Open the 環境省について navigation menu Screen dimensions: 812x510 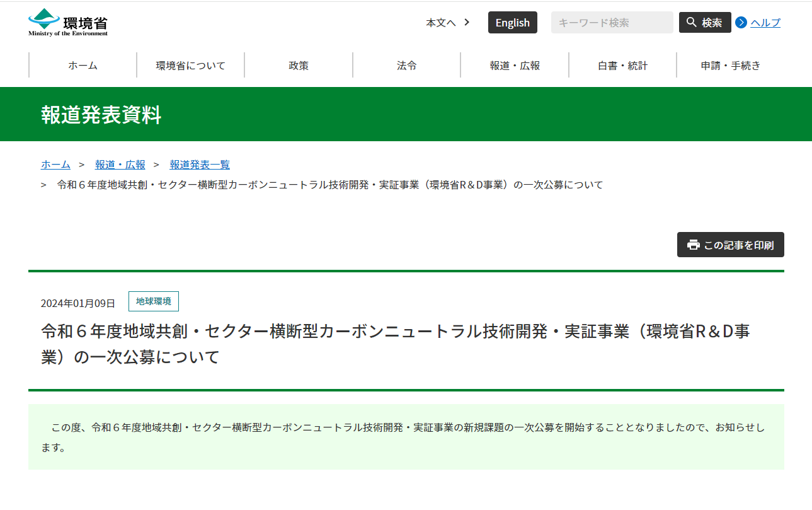pyautogui.click(x=190, y=65)
